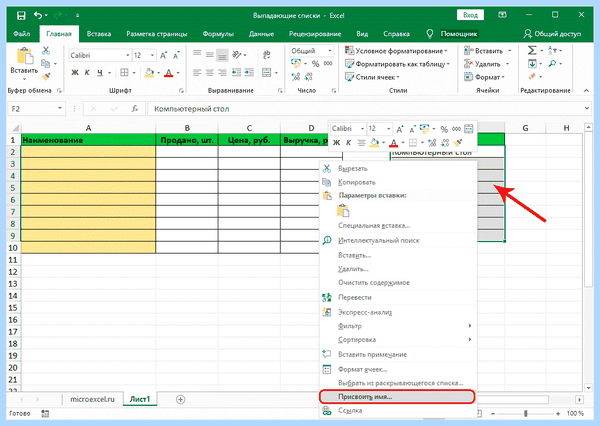Select Присвоить имя in context menu
This screenshot has height=426, width=600.
point(397,397)
